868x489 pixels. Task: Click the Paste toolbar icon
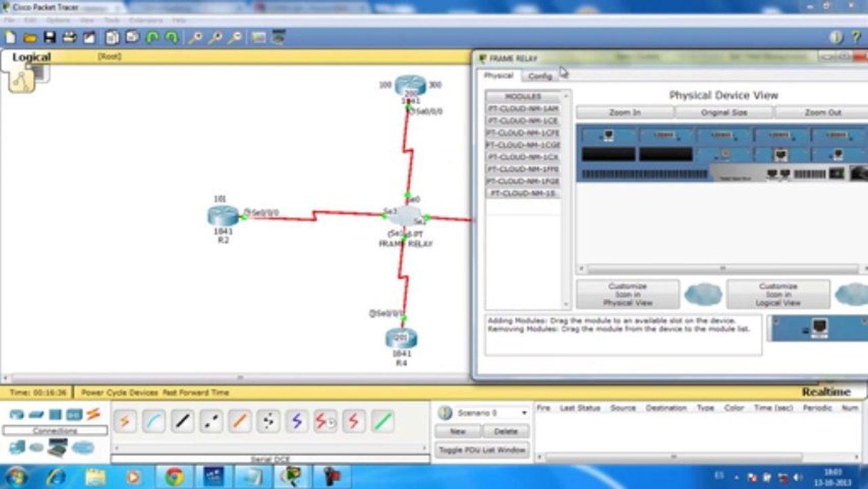[x=132, y=37]
